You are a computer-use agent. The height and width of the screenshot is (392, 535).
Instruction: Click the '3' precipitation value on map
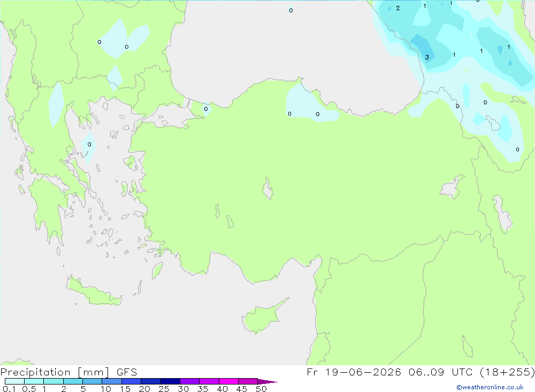pos(427,57)
